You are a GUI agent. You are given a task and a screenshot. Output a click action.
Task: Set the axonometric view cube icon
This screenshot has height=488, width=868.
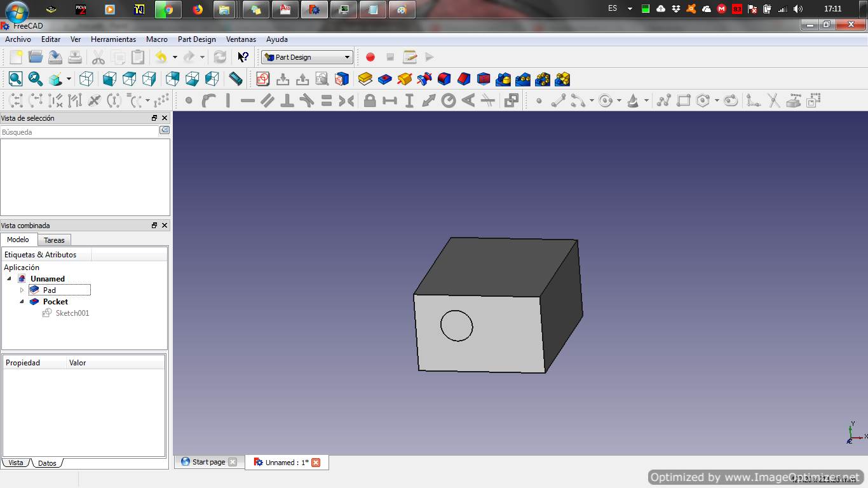[x=86, y=79]
